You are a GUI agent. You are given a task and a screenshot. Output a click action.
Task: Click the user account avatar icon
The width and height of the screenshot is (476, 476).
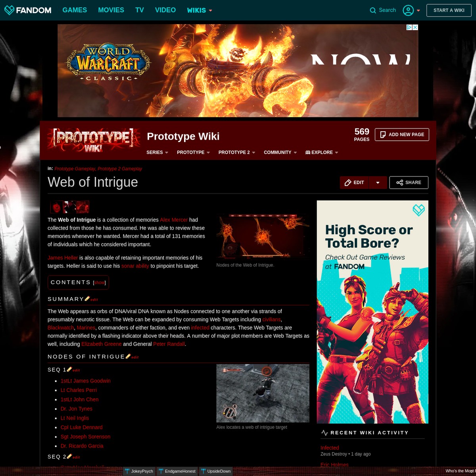[408, 10]
